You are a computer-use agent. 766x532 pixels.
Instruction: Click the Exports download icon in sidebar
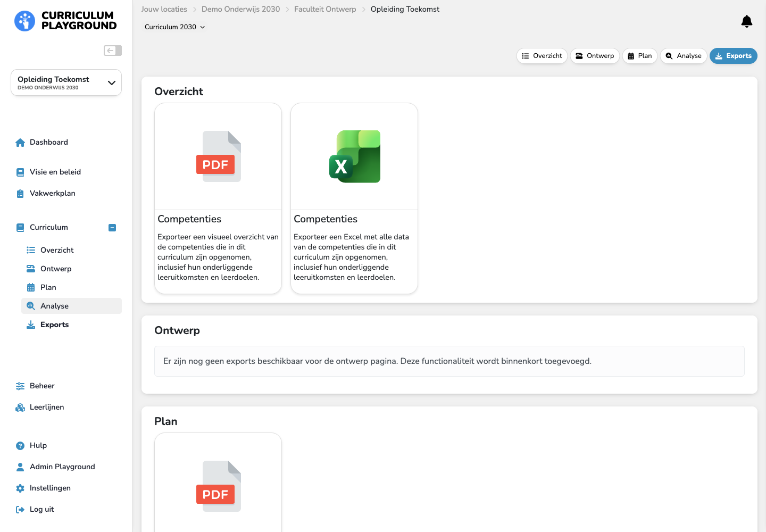pos(31,325)
